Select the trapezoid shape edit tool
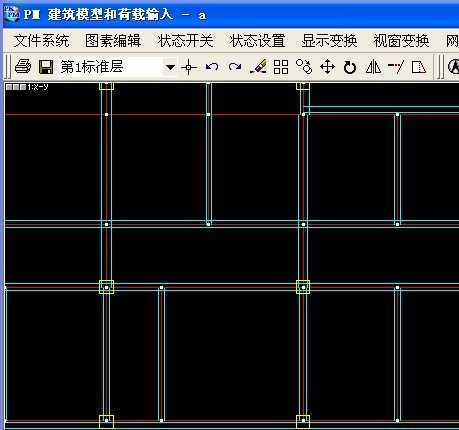This screenshot has width=459, height=430. (x=419, y=67)
